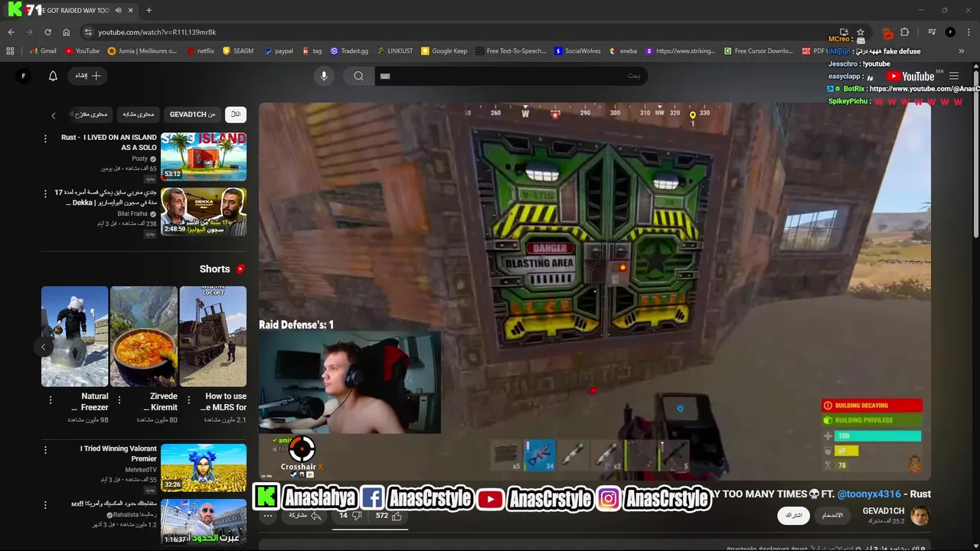Screen dimensions: 980x551
Task: Open the Google Keep bookmark
Action: coord(444,51)
